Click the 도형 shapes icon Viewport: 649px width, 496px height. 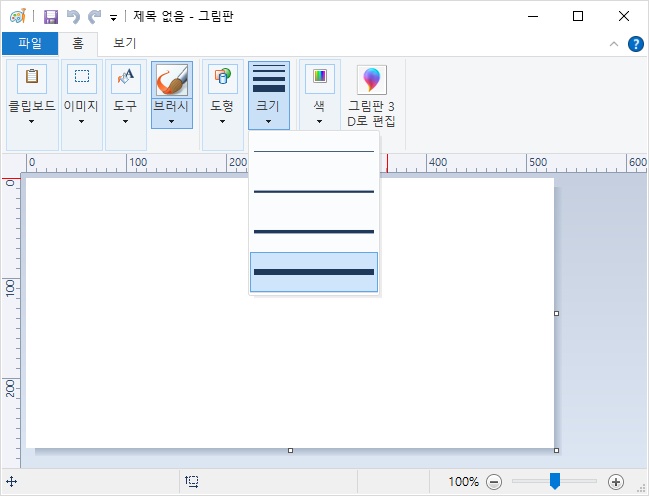(x=223, y=77)
